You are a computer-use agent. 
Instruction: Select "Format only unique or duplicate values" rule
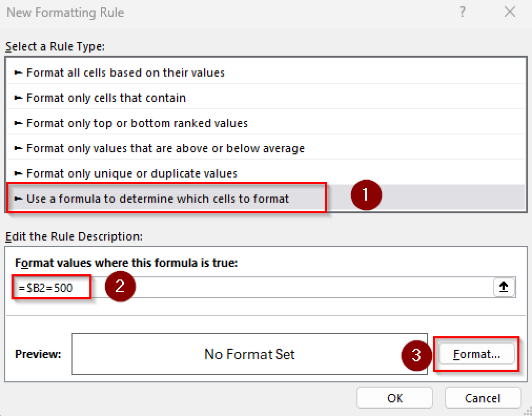click(132, 173)
